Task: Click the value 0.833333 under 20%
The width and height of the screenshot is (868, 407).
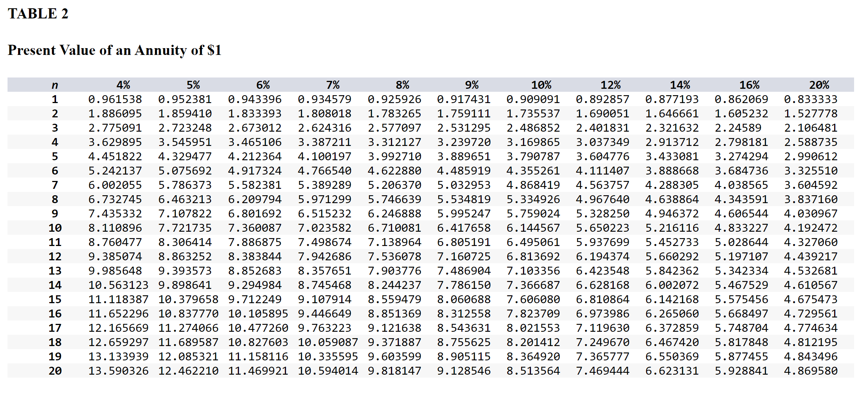Action: (x=810, y=99)
